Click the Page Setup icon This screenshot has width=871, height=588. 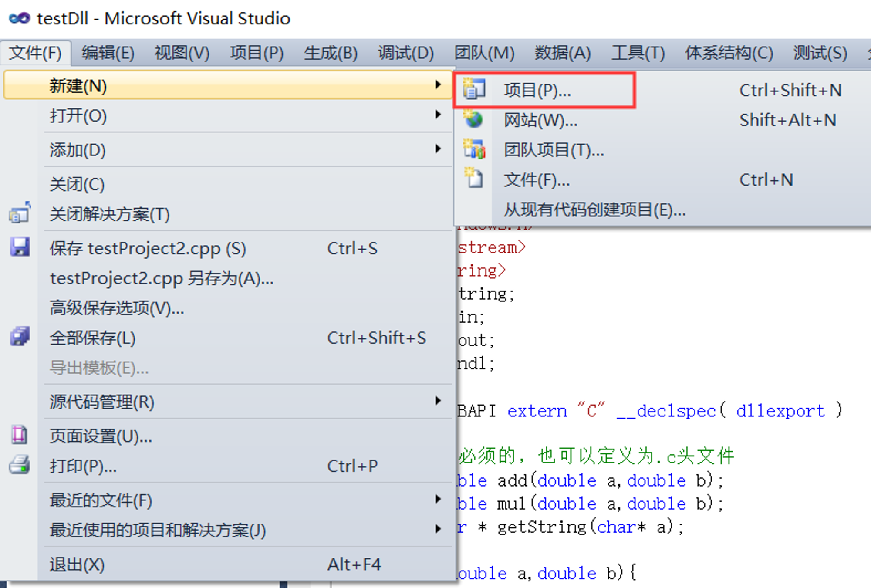coord(19,435)
